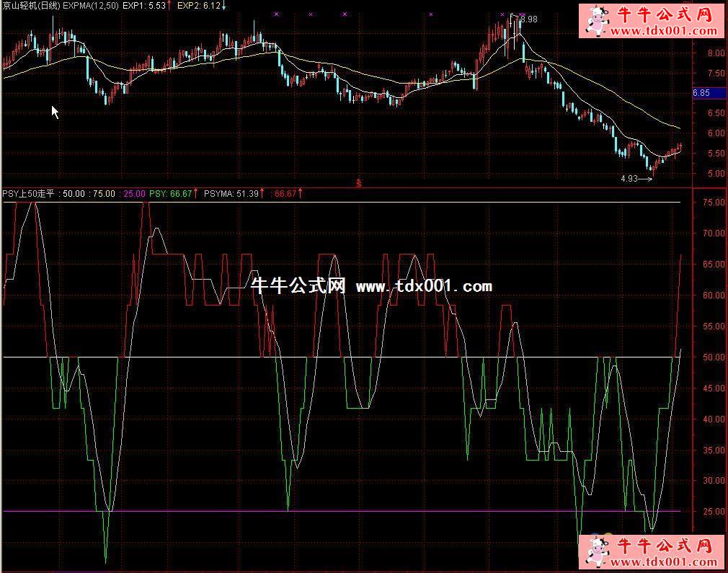Click the red up arrow beside EXP1 value
This screenshot has height=573, width=728.
(x=169, y=6)
